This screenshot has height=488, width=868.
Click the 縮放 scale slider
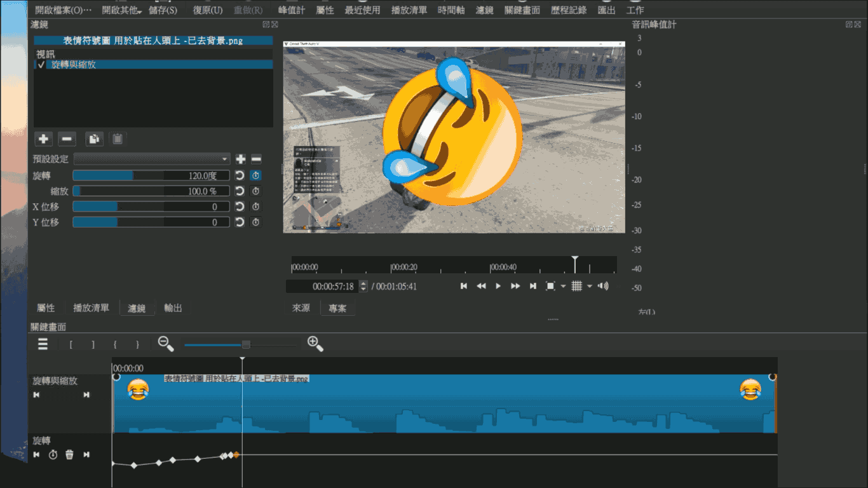(x=151, y=191)
